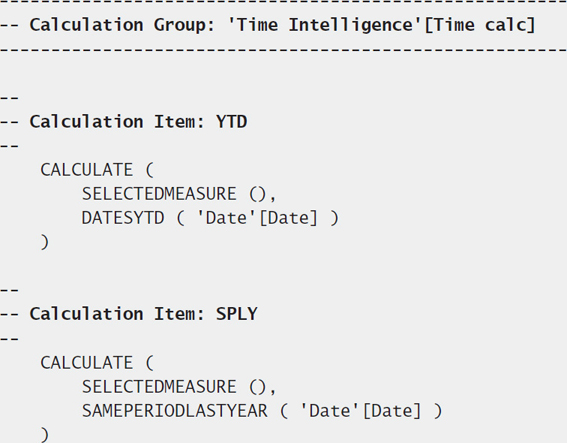Screen dimensions: 567x443
Task: Click the 'Calculation Item: SPLY' comment line
Action: click(129, 314)
